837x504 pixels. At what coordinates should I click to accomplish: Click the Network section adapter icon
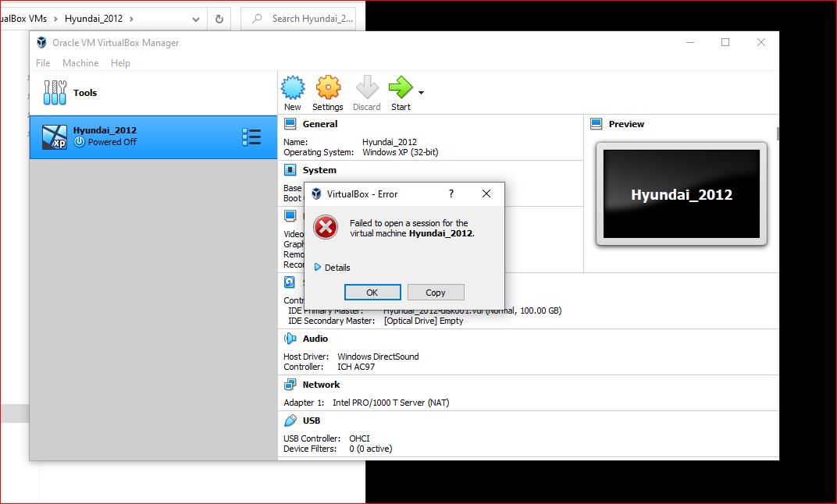pos(290,385)
